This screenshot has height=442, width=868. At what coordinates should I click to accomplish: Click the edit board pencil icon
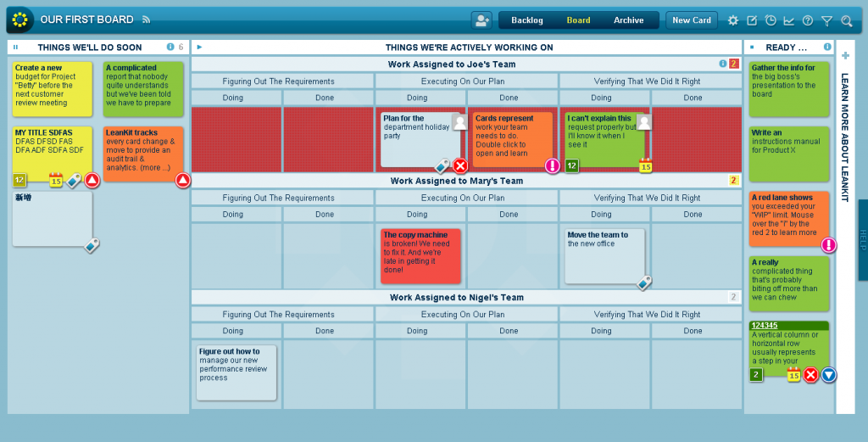tap(752, 20)
